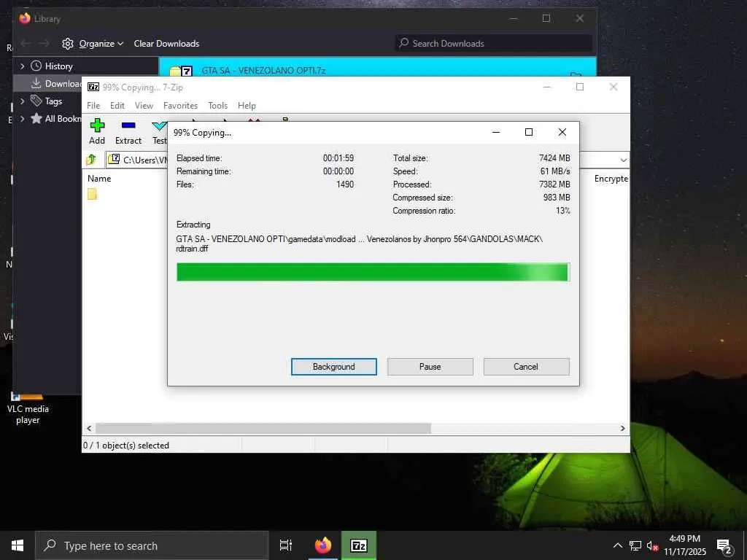The width and height of the screenshot is (747, 560).
Task: Click the Elapsed time value 00:01:59
Action: pyautogui.click(x=338, y=157)
